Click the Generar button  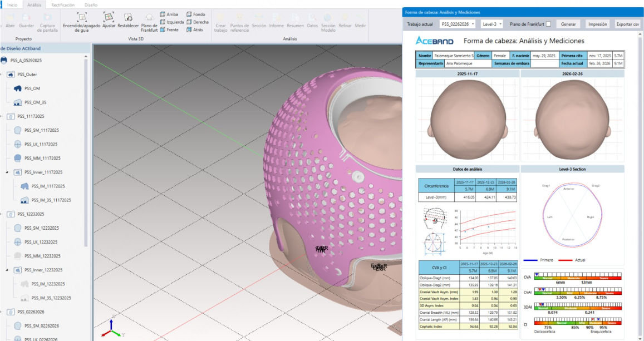(568, 24)
